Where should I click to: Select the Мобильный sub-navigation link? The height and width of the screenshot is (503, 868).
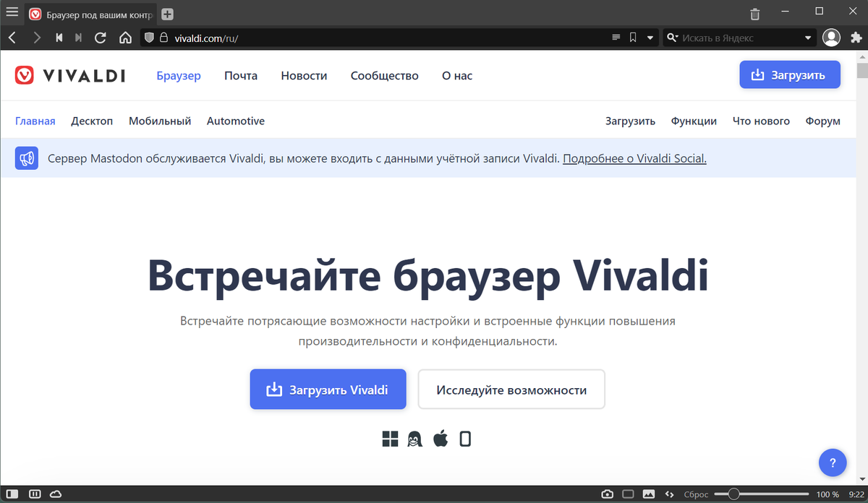(x=160, y=121)
